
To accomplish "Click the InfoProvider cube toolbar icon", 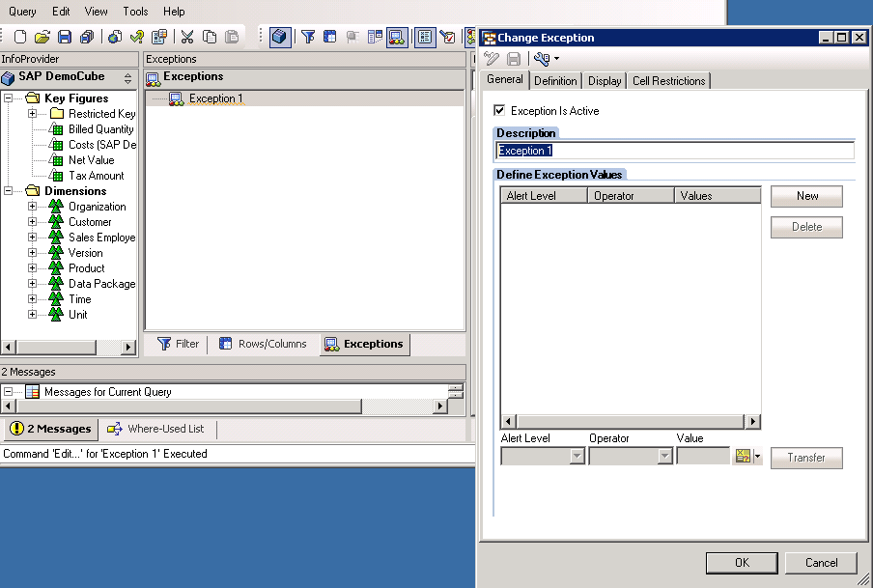I will 279,37.
